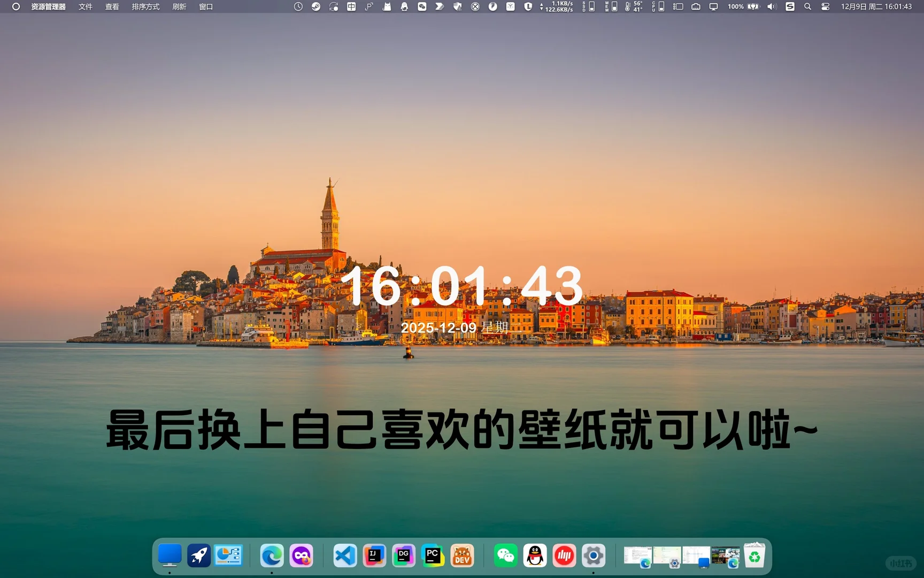Open Steam from the menu bar
Viewport: 924px width, 578px height.
[315, 6]
